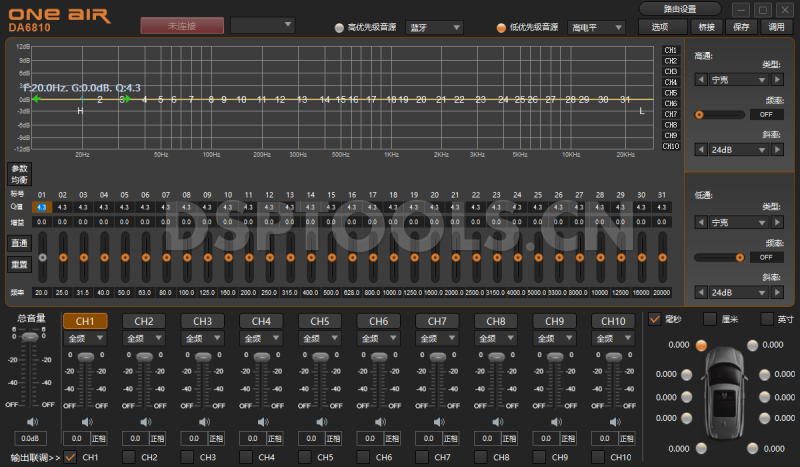The height and width of the screenshot is (467, 800).
Task: Click the 重置 reset EQ button
Action: click(x=18, y=264)
